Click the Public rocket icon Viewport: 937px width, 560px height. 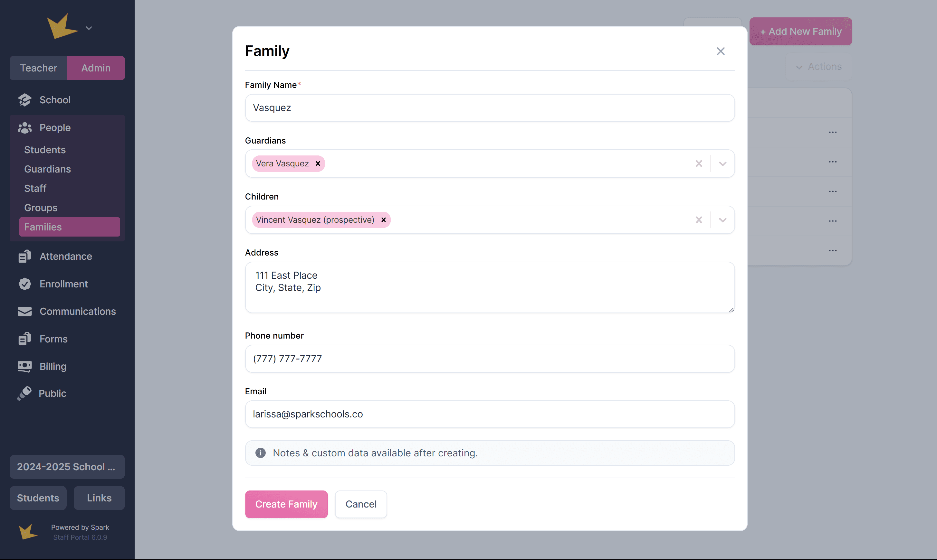click(x=24, y=393)
